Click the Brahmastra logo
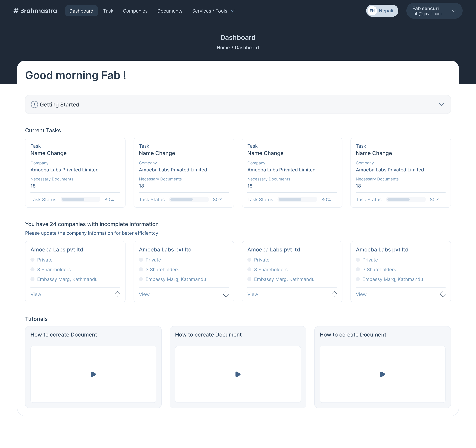The image size is (476, 448). tap(35, 11)
